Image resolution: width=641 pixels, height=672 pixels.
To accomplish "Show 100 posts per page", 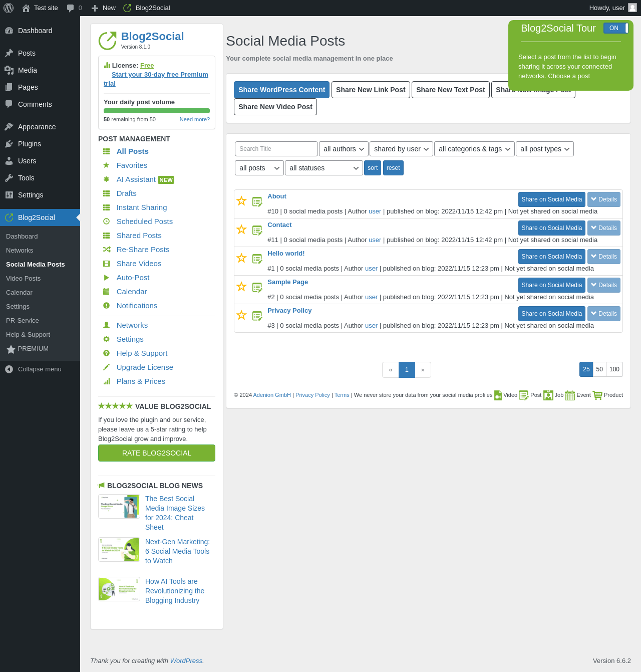I will coord(614,369).
